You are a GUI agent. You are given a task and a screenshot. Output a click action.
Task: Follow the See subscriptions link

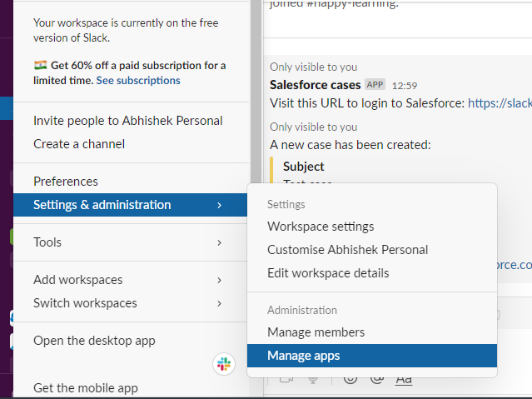[138, 81]
